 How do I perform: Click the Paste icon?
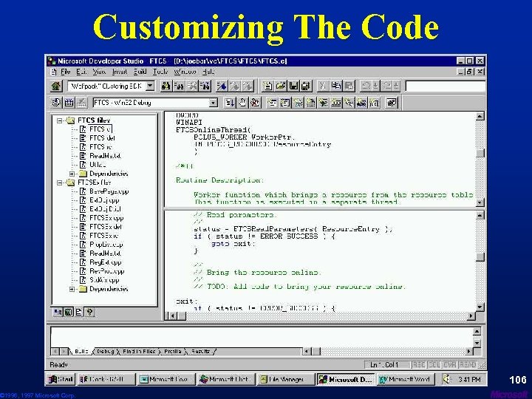pyautogui.click(x=349, y=86)
